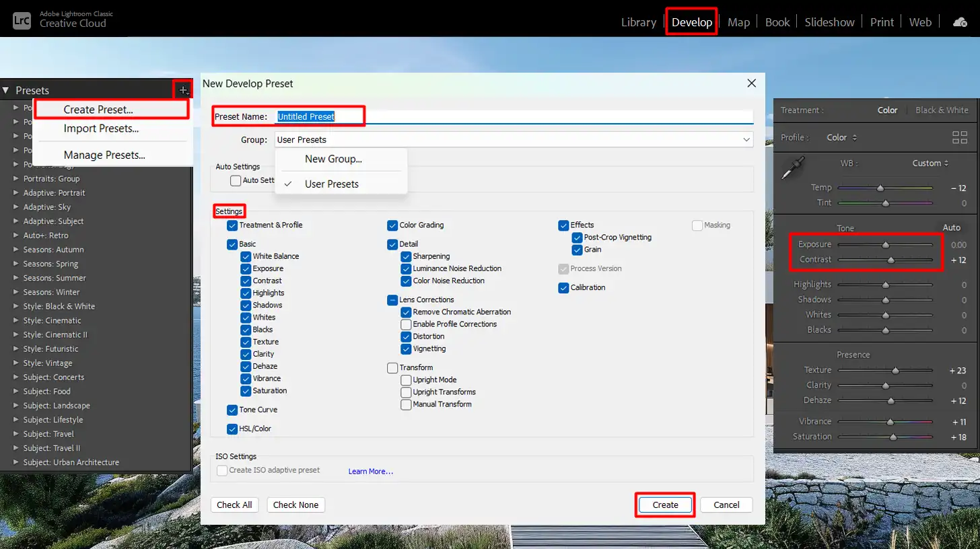
Task: Enable the Transform checkbox
Action: click(392, 368)
